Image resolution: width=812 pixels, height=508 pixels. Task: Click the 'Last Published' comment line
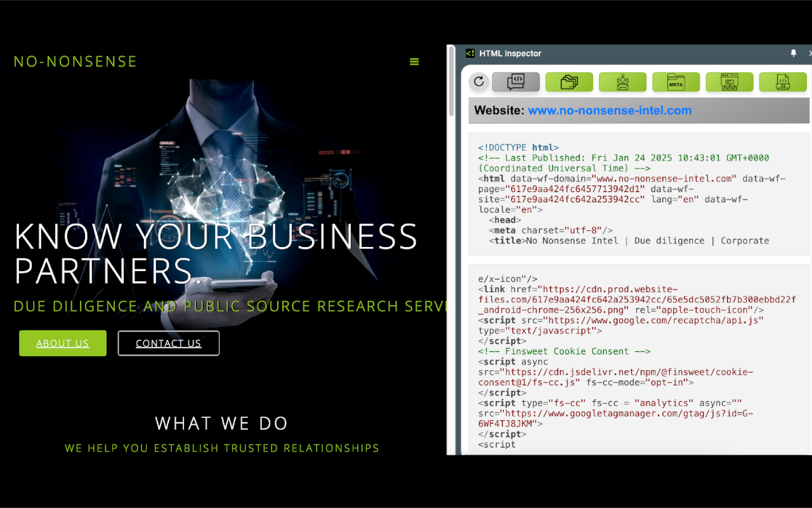point(624,163)
